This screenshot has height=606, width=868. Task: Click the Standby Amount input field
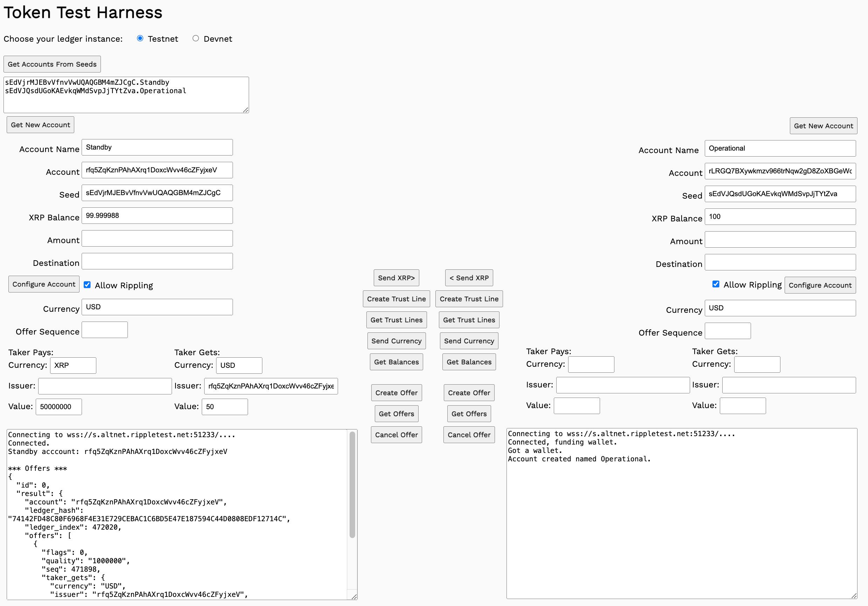coord(157,239)
